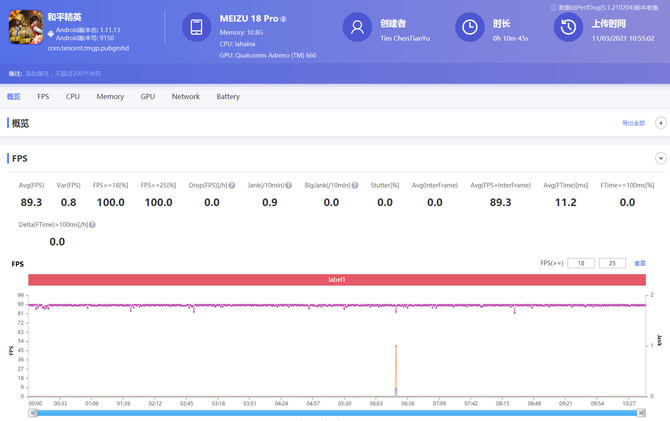This screenshot has width=670, height=421.
Task: Click the upload time history icon
Action: click(568, 27)
